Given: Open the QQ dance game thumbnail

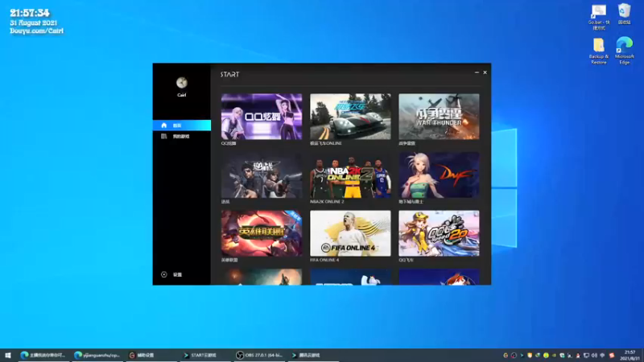Looking at the screenshot, I should 262,117.
